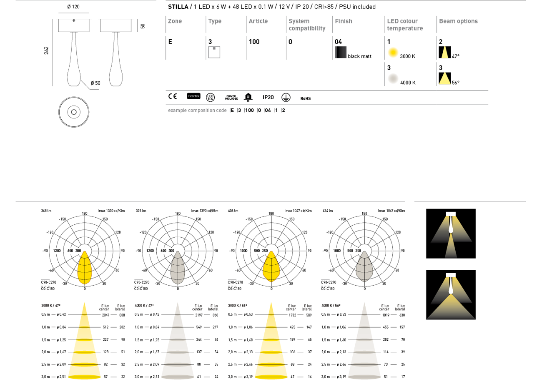Click the Zone value E
Screen dimensions: 542x392
coord(170,42)
